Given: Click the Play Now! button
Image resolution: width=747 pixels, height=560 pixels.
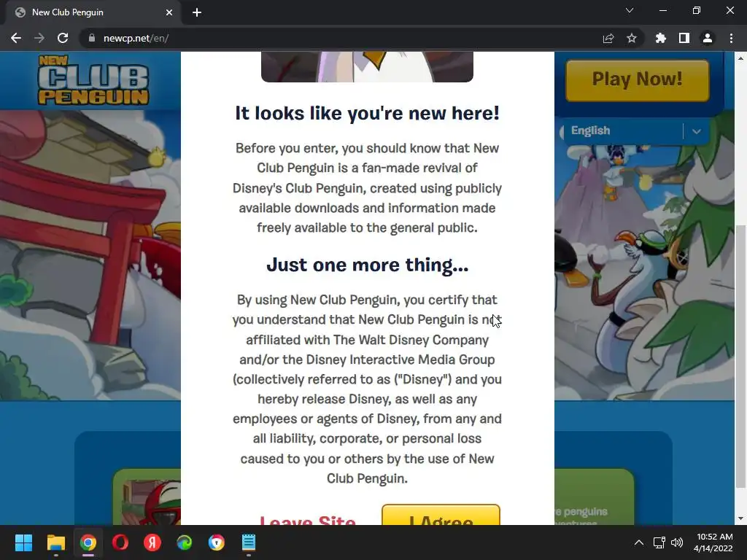Looking at the screenshot, I should tap(637, 80).
